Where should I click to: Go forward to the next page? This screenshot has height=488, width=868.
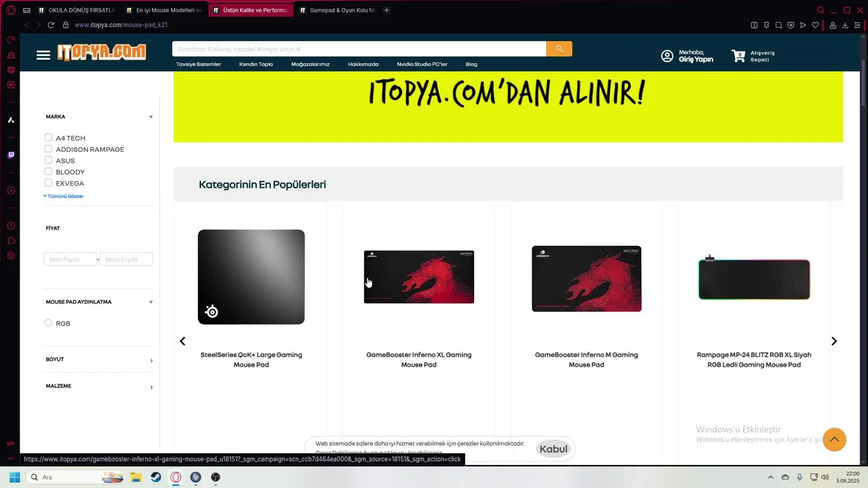pyautogui.click(x=38, y=25)
